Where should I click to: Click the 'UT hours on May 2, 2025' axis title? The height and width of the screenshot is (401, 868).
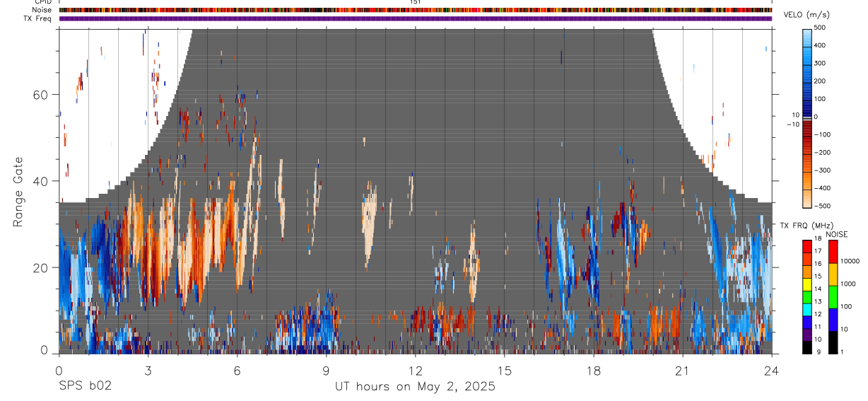(414, 387)
